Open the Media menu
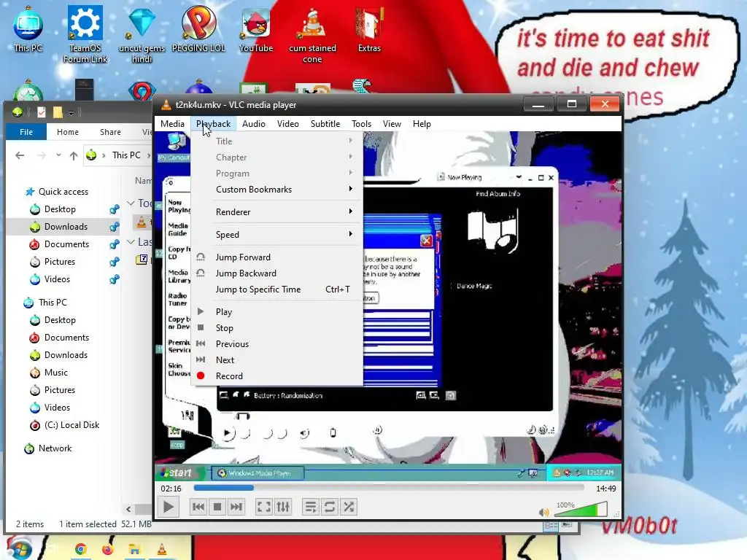747x560 pixels. [x=172, y=124]
